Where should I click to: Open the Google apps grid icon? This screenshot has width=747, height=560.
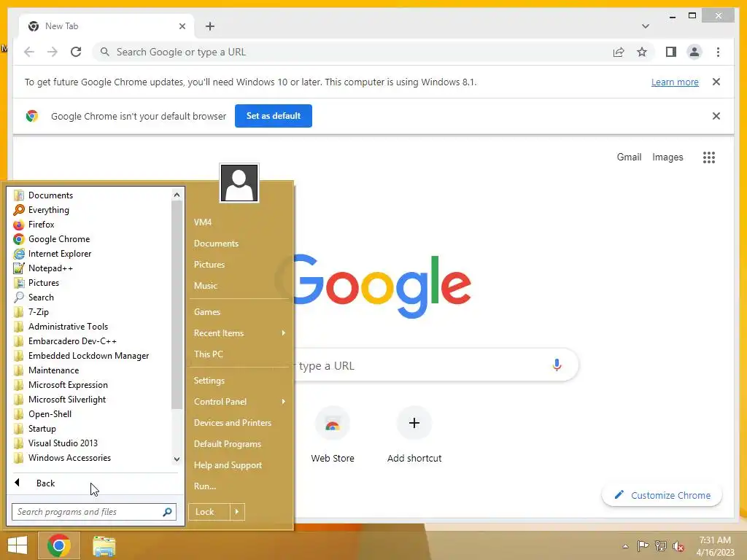(709, 157)
